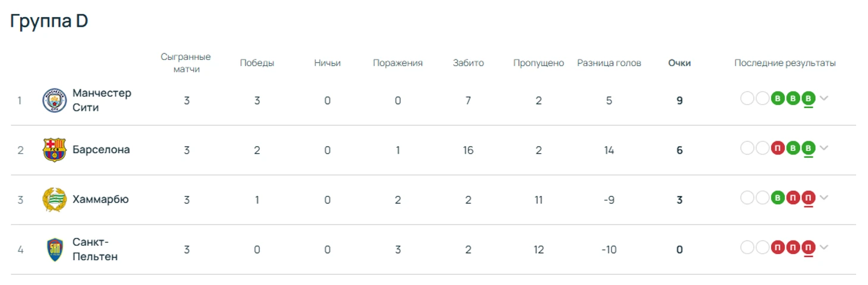Expand Hammarby's recent results chevron
The image size is (868, 285).
pos(823,198)
